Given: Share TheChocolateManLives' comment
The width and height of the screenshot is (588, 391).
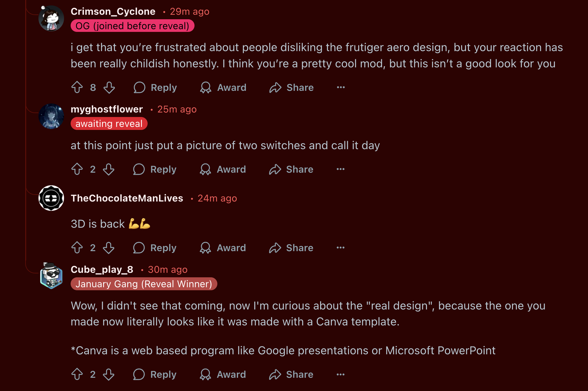Looking at the screenshot, I should click(291, 248).
